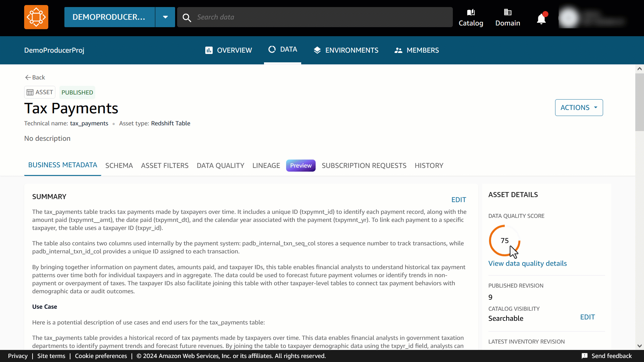Click EDIT next to the Summary heading

pyautogui.click(x=459, y=200)
